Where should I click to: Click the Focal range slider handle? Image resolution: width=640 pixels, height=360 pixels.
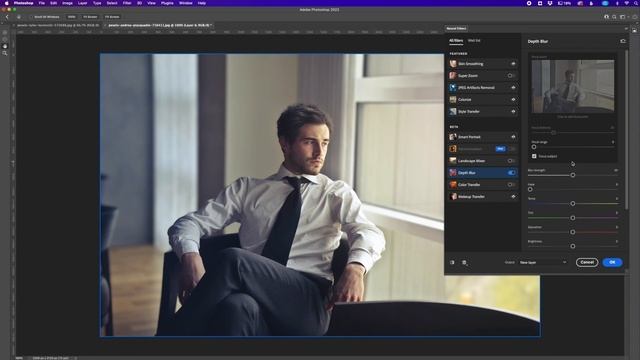click(534, 147)
